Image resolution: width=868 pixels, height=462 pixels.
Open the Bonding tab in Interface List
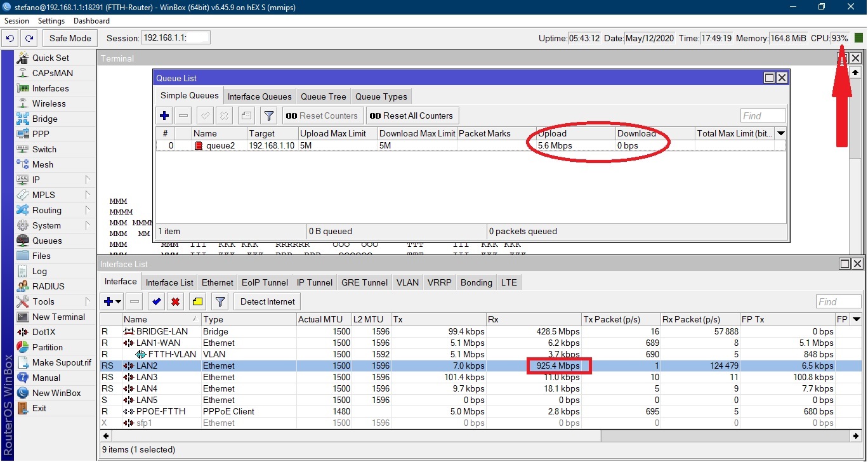[x=477, y=282]
